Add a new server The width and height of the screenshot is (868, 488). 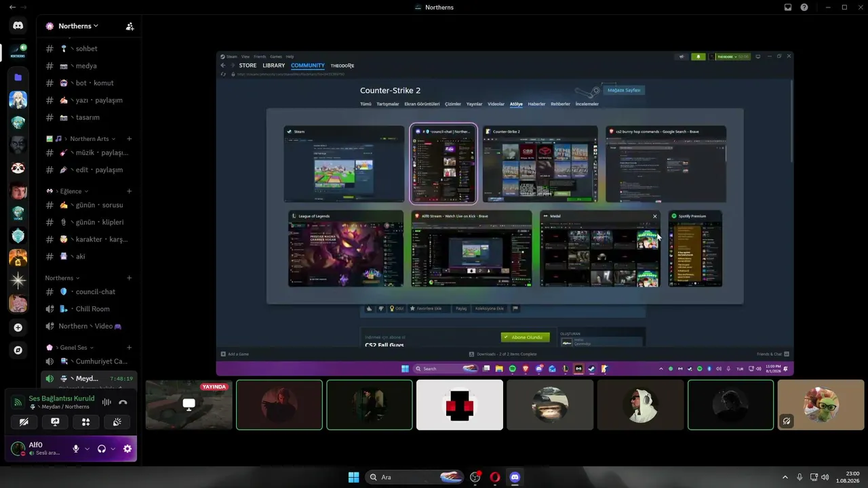pyautogui.click(x=18, y=327)
